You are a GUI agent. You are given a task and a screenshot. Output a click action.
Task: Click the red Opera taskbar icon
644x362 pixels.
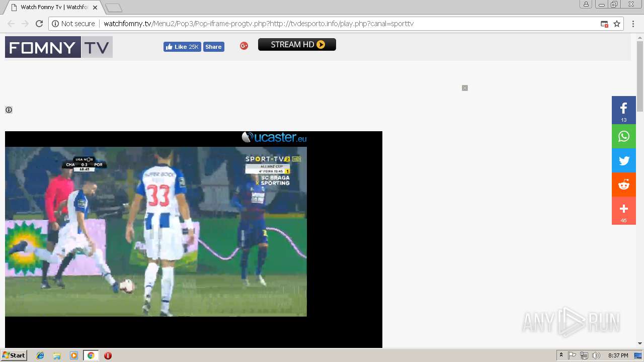coord(108,355)
